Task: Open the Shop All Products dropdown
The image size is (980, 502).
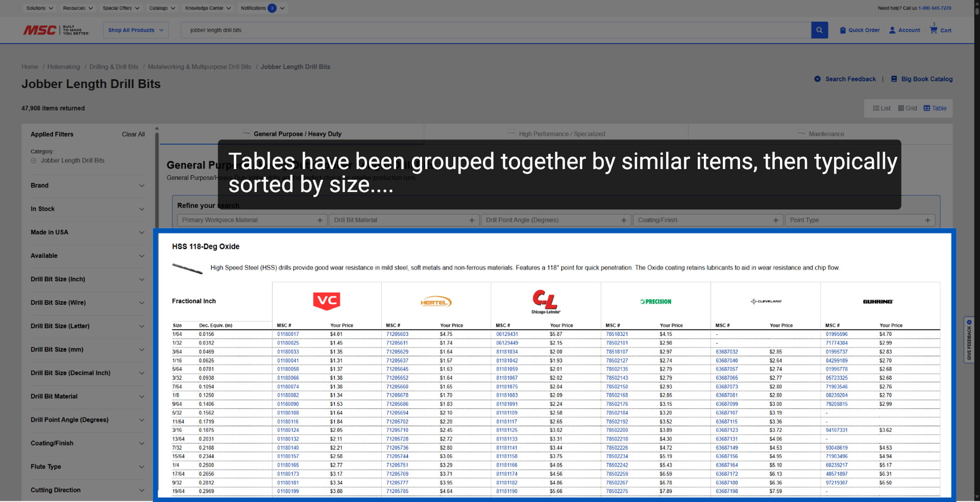Action: point(136,30)
